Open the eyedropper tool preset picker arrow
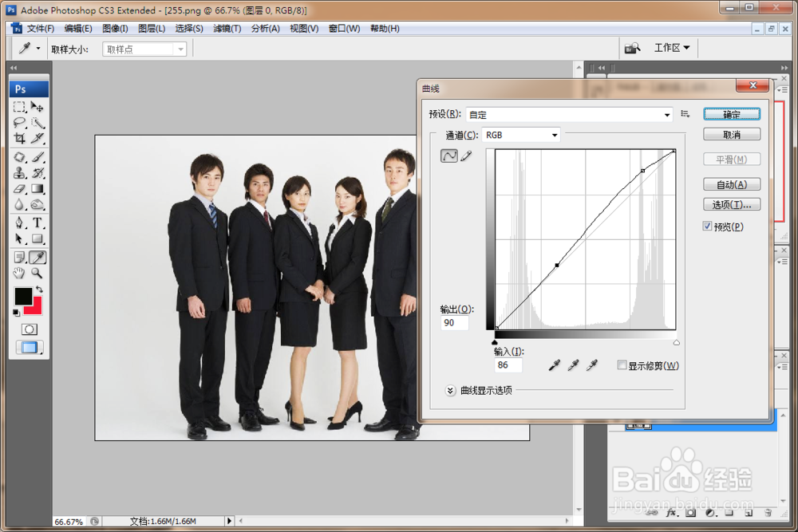798x532 pixels. pyautogui.click(x=38, y=49)
